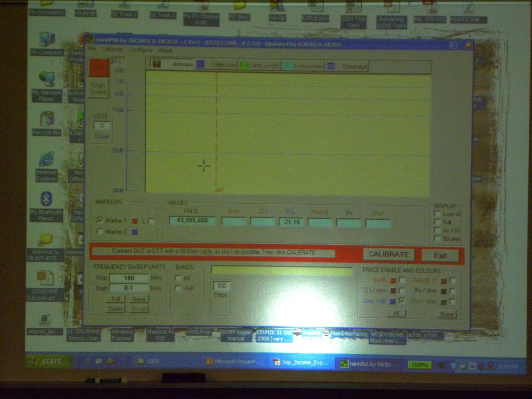Open the File menu
This screenshot has width=532, height=399.
92,49
